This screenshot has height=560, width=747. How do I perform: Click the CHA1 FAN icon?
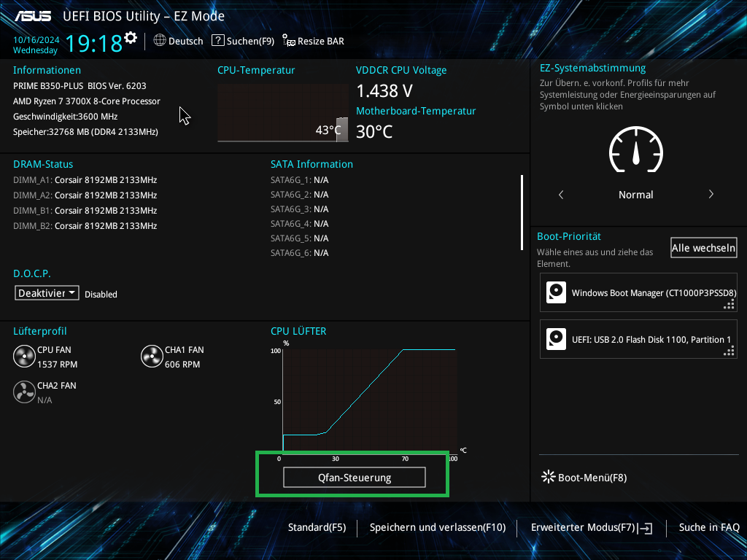click(x=152, y=357)
